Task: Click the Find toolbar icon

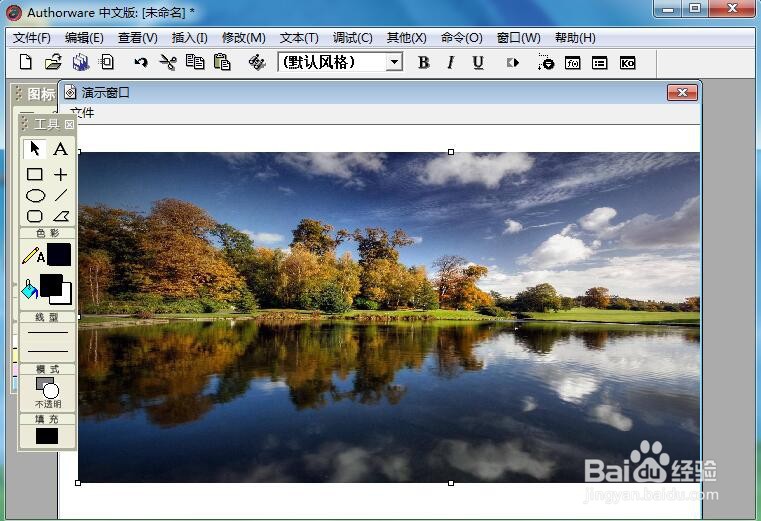Action: (257, 62)
